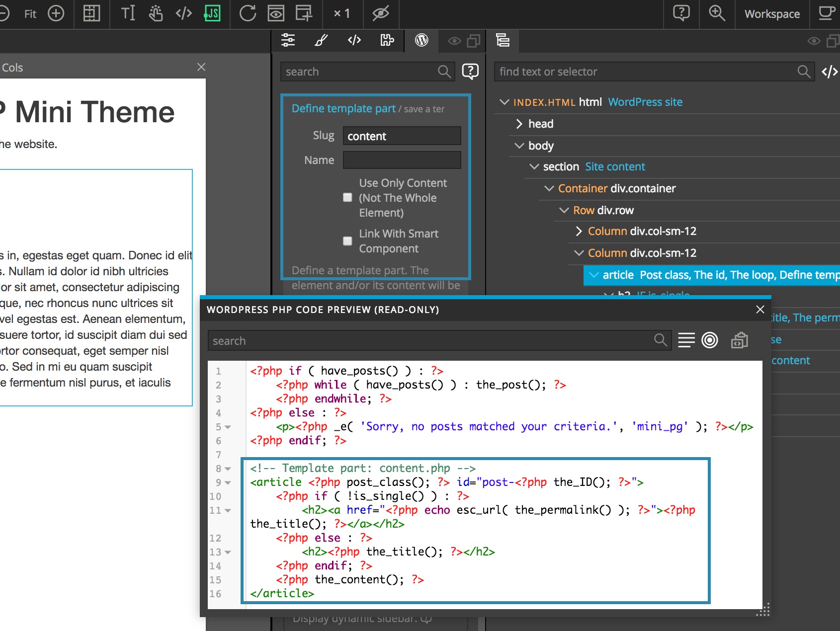
Task: Switch to the code brackets panel tab
Action: (354, 40)
